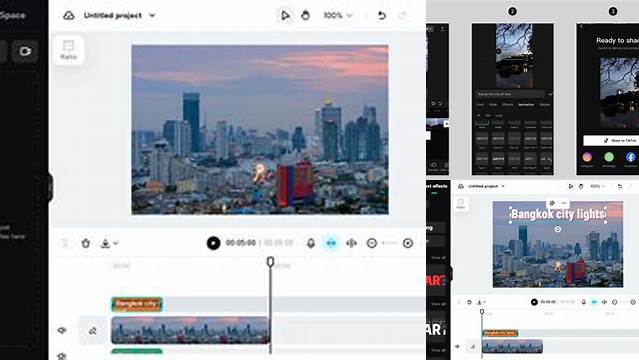Click the Facebook share icon
The image size is (639, 360).
click(x=630, y=157)
